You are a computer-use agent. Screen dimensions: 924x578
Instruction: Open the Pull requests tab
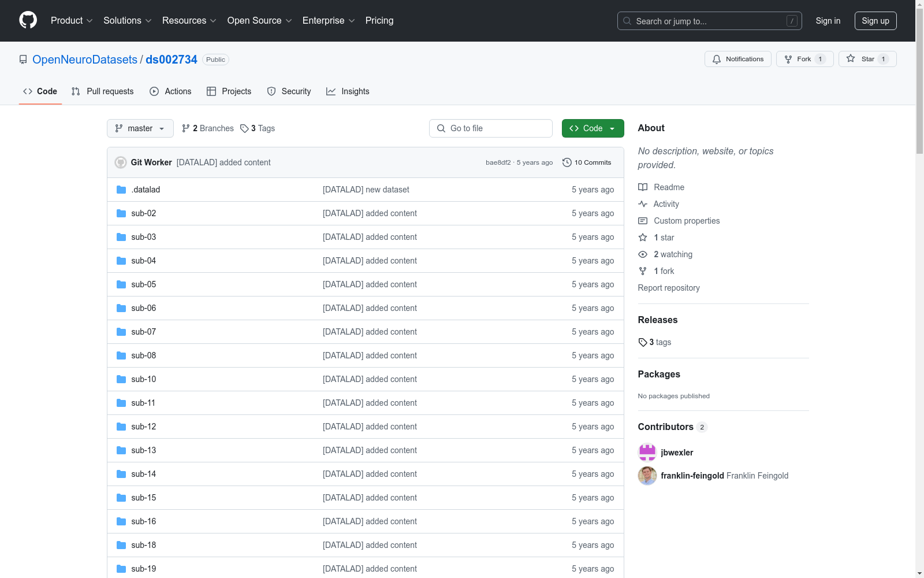click(103, 91)
